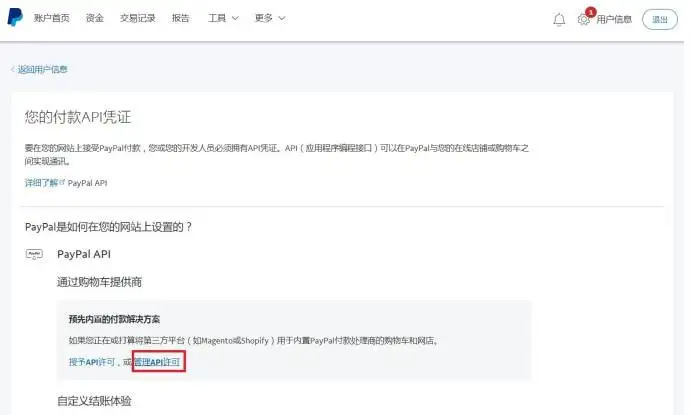Click the PayPal API card icon
The height and width of the screenshot is (415, 690).
pyautogui.click(x=34, y=254)
